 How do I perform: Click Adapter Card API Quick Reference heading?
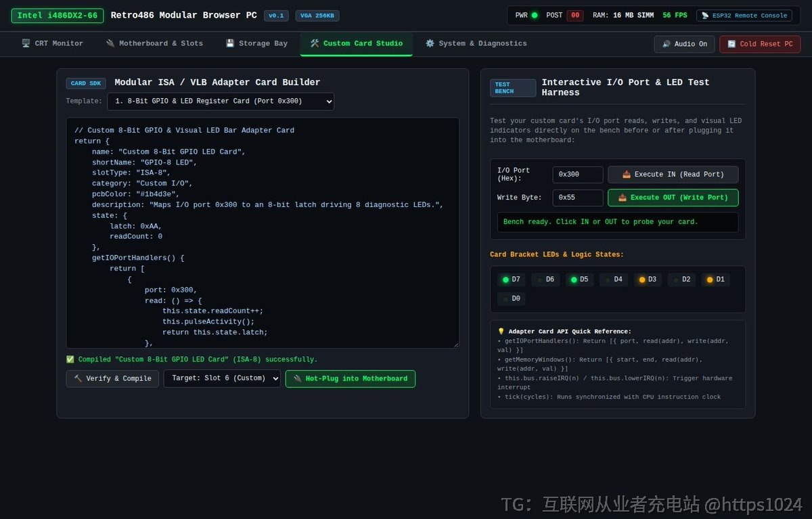pos(564,332)
